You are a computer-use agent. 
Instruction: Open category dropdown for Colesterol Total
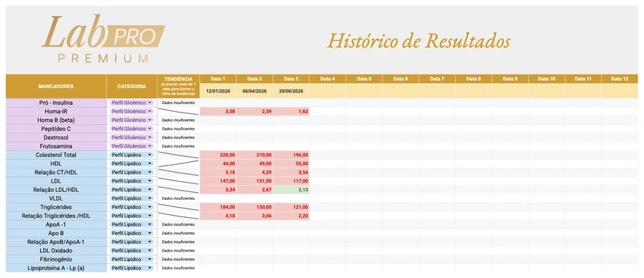pyautogui.click(x=132, y=155)
